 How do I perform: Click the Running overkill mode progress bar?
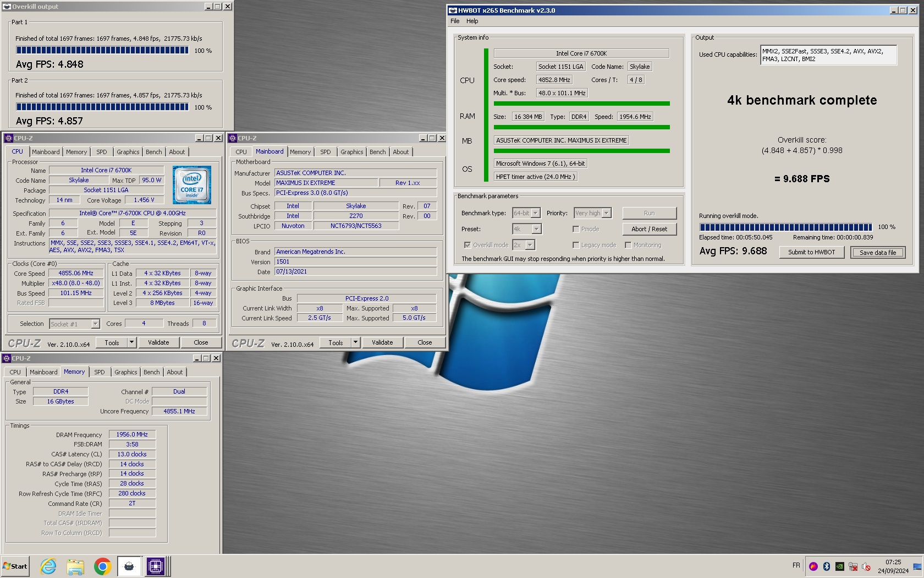(785, 227)
